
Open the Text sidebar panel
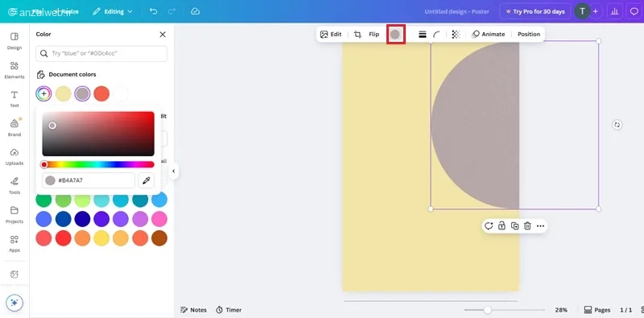tap(14, 99)
